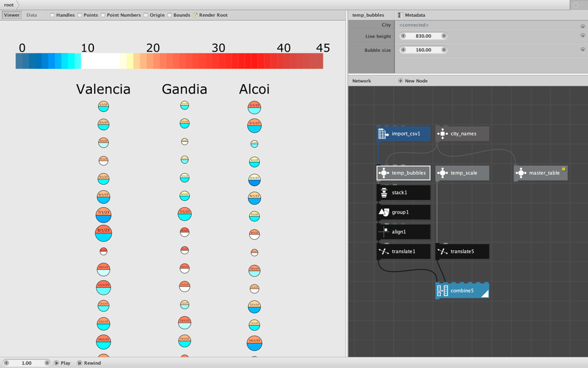Click the align1 node icon
The height and width of the screenshot is (368, 588).
[383, 231]
